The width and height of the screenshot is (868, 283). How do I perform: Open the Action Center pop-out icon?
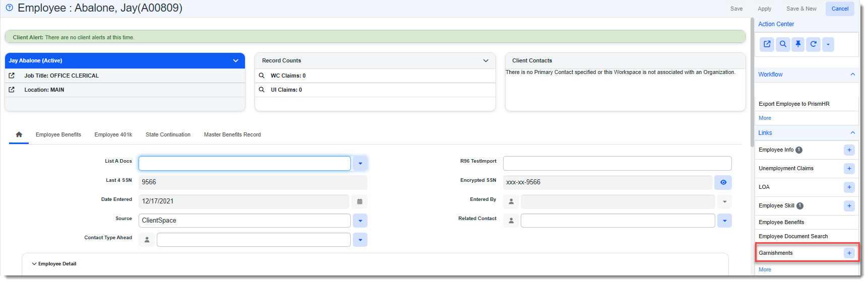click(x=767, y=44)
